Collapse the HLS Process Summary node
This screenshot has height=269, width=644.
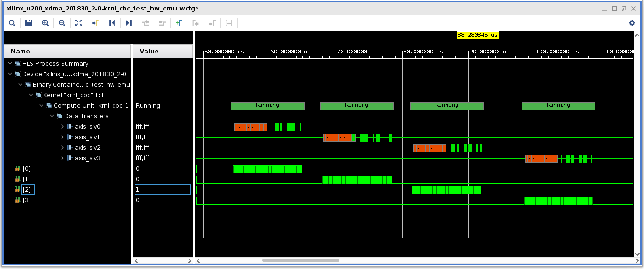[10, 64]
